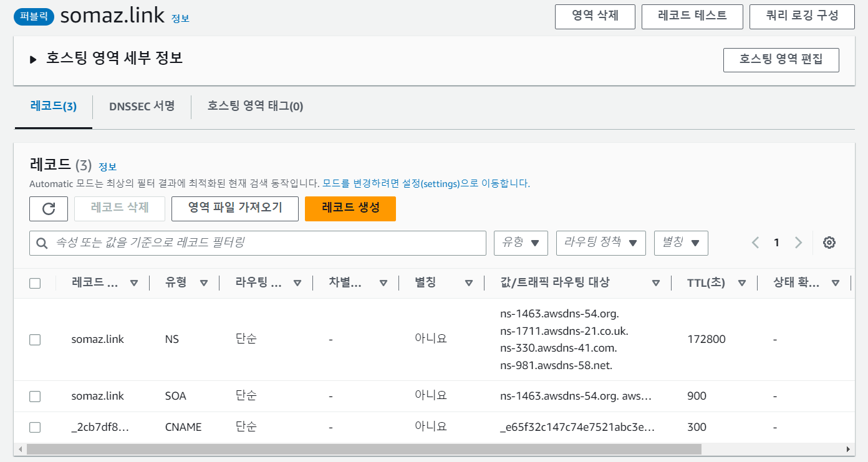Viewport: 868px width, 462px height.
Task: Click TTL value 300
Action: (x=697, y=427)
